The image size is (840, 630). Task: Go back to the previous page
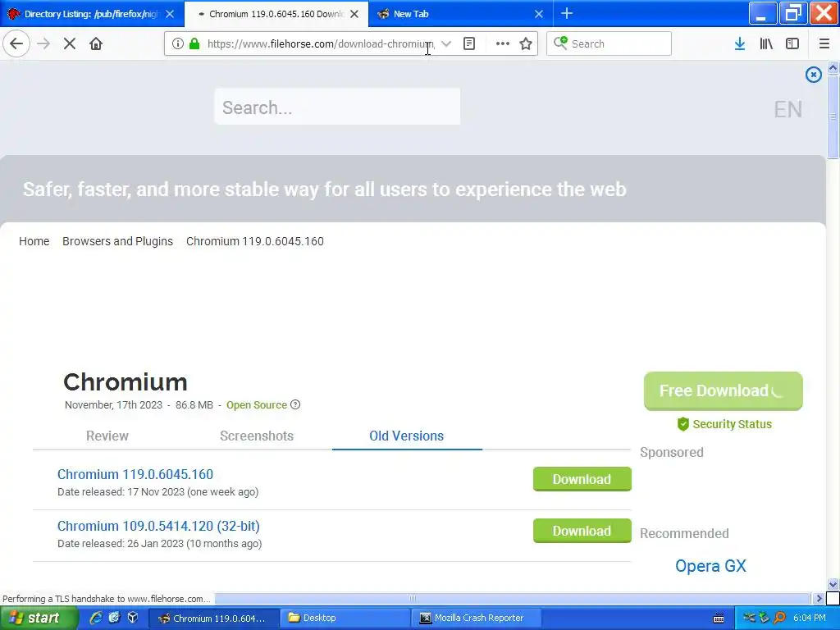pyautogui.click(x=16, y=44)
